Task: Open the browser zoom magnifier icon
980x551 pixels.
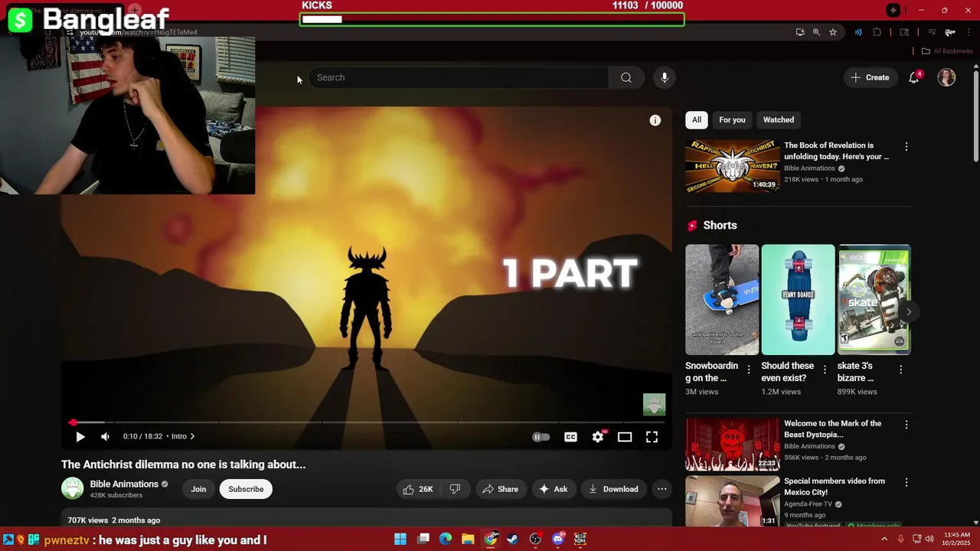Action: point(816,32)
